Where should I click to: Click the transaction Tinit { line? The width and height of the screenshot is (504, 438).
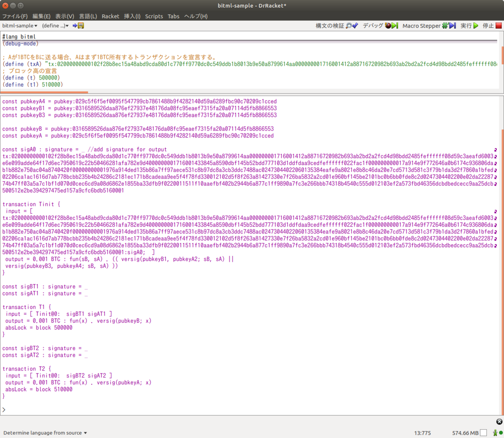[x=31, y=204]
